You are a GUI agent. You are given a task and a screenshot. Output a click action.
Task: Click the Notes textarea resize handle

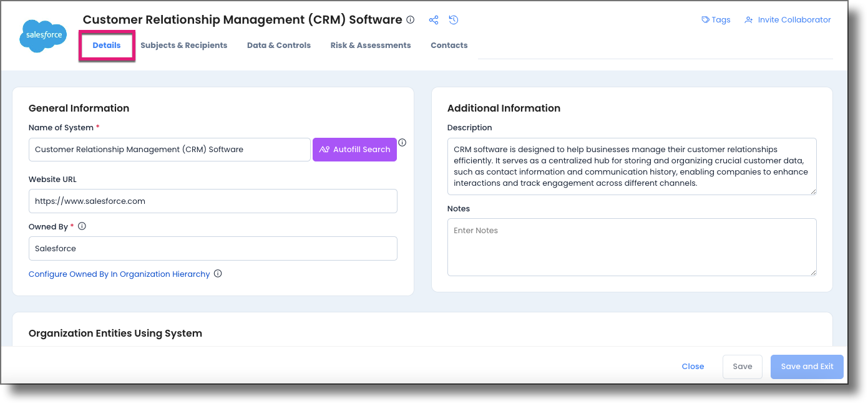(812, 272)
